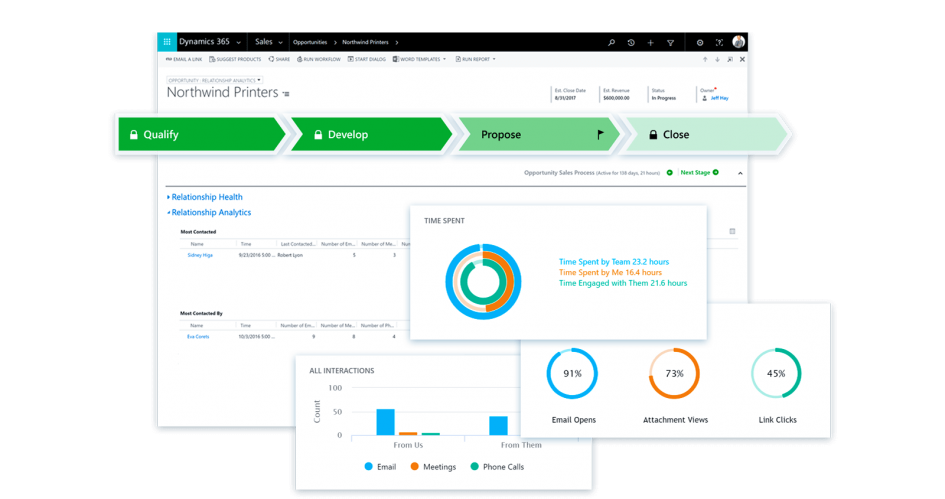This screenshot has width=945, height=499.
Task: Click lock icon on Qualify stage
Action: pos(134,134)
